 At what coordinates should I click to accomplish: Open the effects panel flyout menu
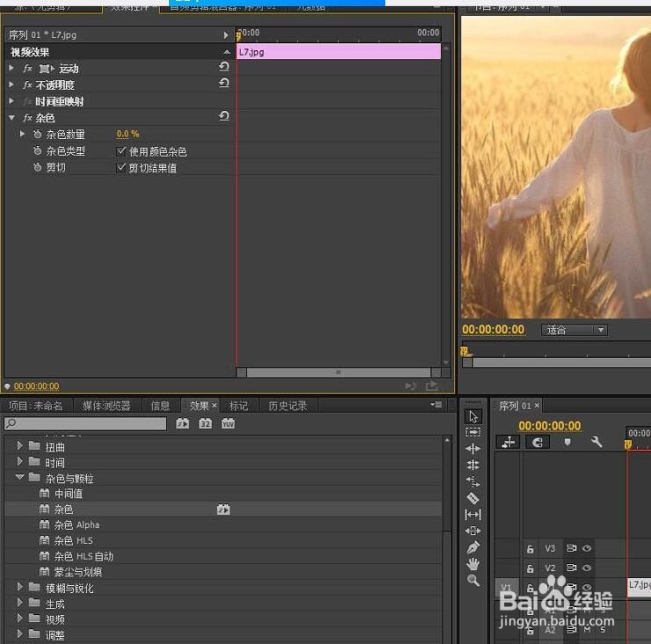coord(436,405)
